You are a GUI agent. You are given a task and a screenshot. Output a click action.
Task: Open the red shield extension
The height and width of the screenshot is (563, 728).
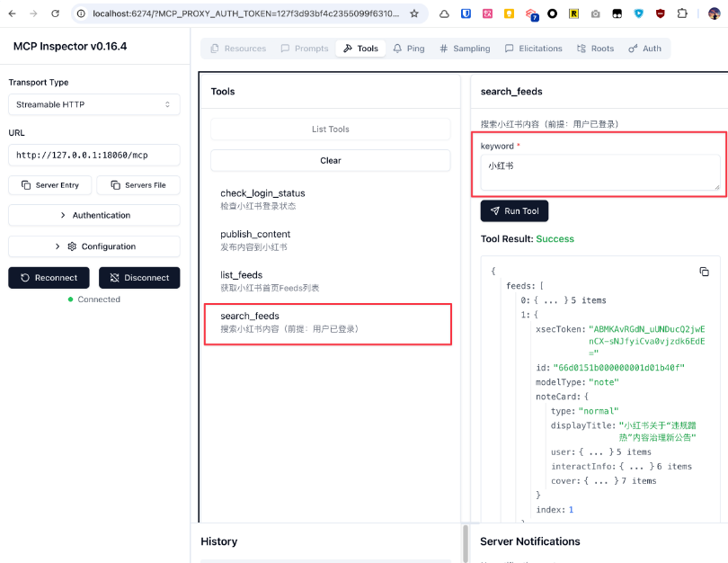pos(661,13)
